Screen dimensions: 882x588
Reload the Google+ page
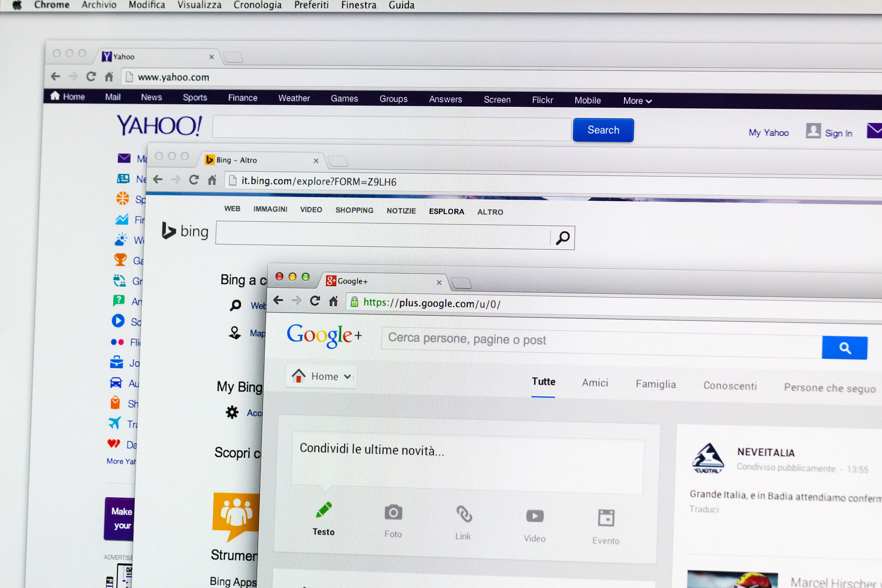click(315, 301)
